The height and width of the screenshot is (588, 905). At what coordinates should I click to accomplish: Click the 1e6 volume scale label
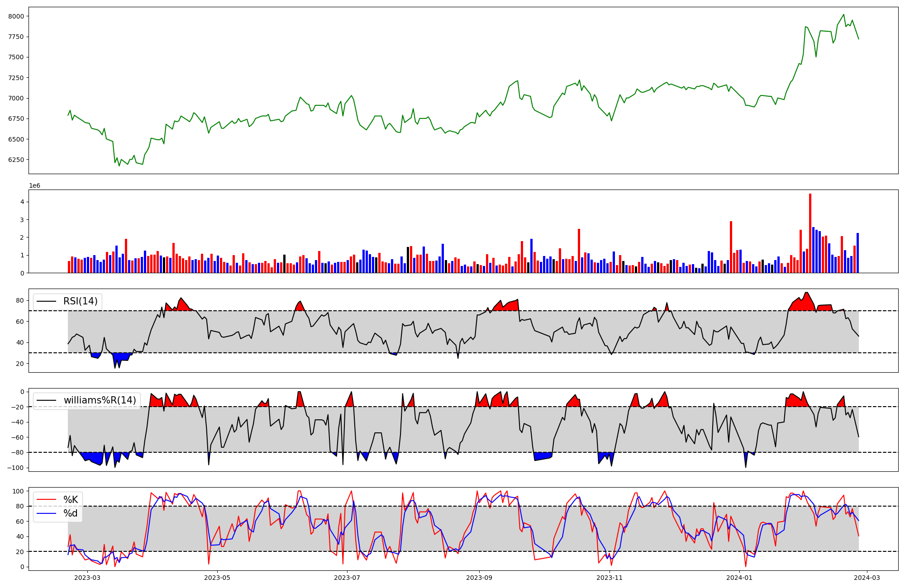34,186
